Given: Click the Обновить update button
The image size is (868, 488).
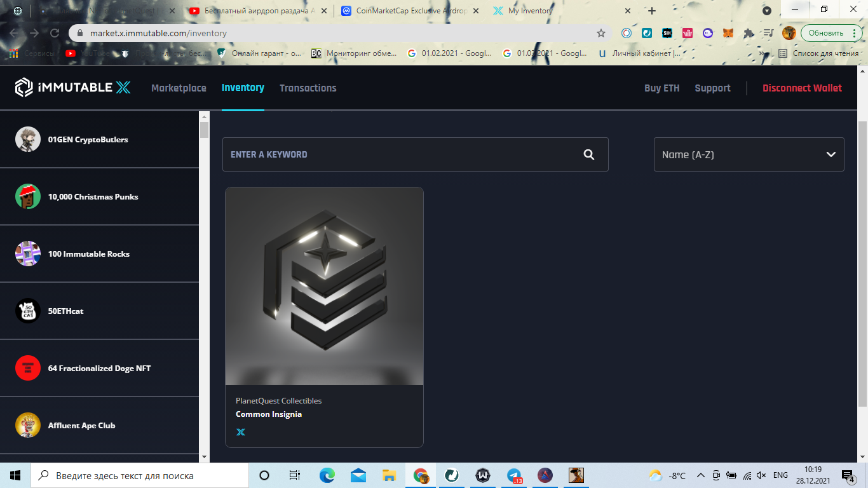Looking at the screenshot, I should (x=831, y=33).
